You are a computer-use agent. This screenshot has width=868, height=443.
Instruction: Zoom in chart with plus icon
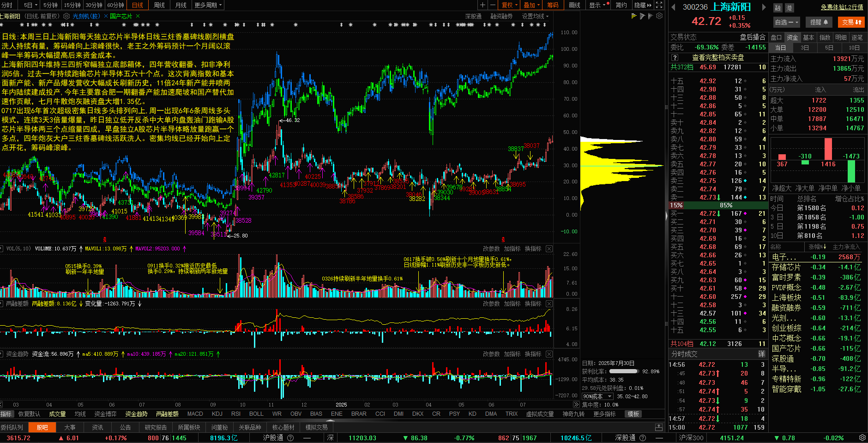(482, 5)
